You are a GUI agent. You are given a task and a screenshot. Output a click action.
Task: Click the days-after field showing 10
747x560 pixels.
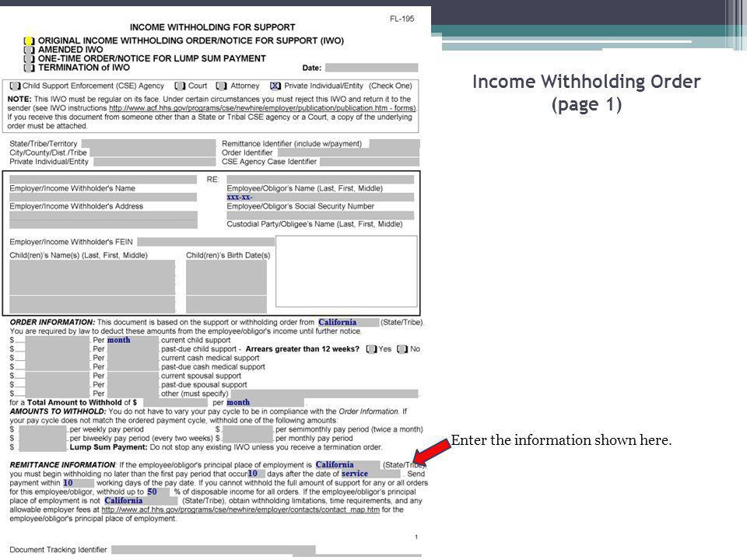[x=256, y=474]
